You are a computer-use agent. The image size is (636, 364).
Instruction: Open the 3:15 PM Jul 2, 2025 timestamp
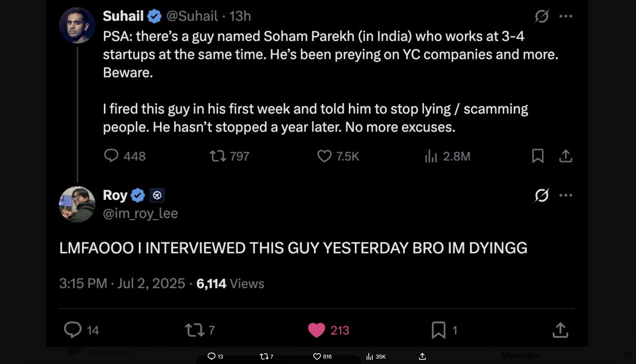(122, 283)
